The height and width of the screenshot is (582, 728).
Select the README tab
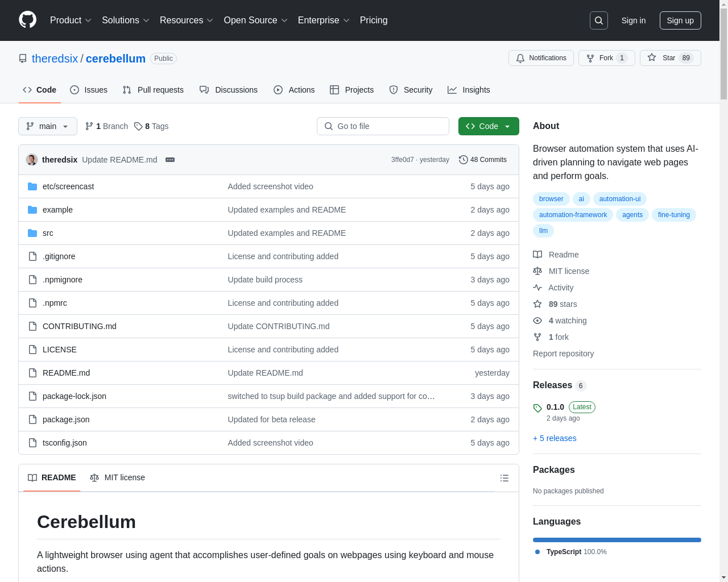[x=52, y=477]
